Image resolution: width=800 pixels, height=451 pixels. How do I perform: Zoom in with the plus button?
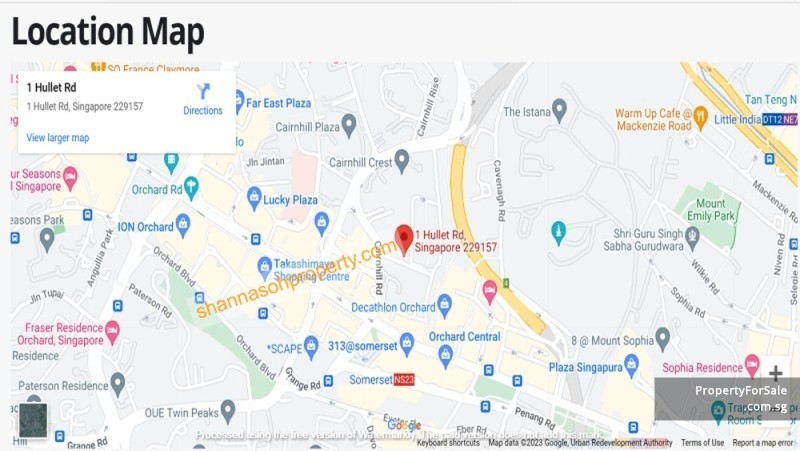point(776,373)
